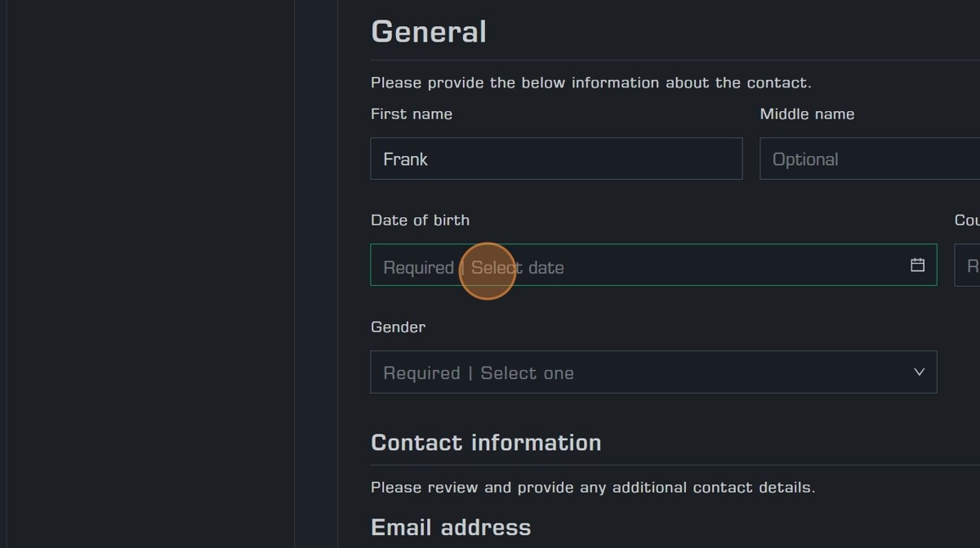This screenshot has width=980, height=548.
Task: Click the Date of birth input
Action: (653, 265)
